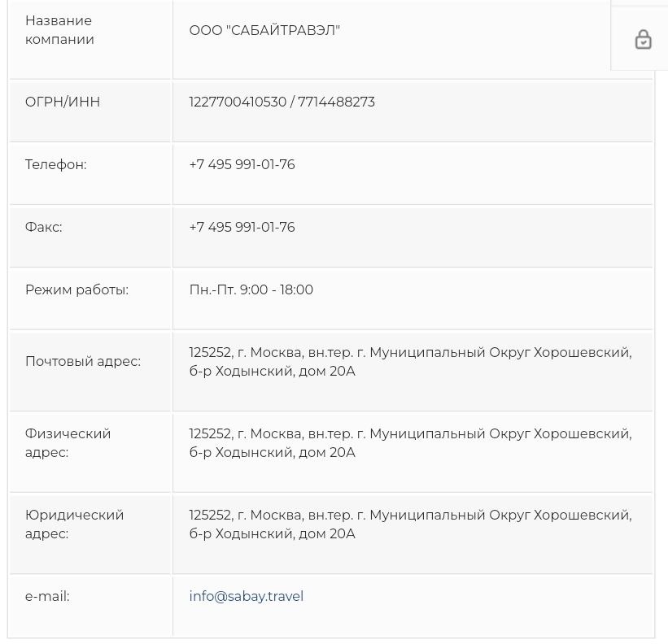Click the "Режим работы:" label

[76, 289]
